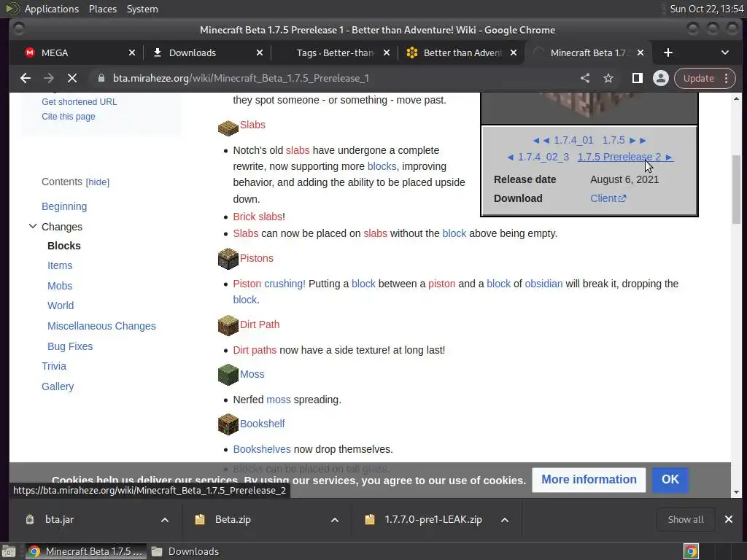
Task: Close the Better than Advent tab
Action: [513, 52]
